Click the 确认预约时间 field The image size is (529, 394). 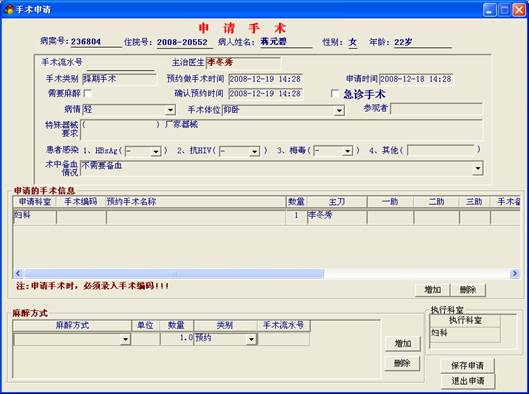(265, 93)
